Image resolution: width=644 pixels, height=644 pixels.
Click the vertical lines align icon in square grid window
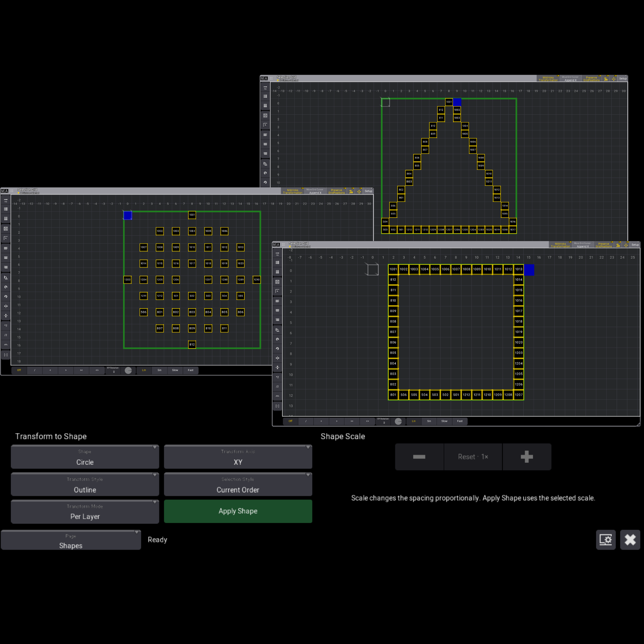[x=277, y=272]
